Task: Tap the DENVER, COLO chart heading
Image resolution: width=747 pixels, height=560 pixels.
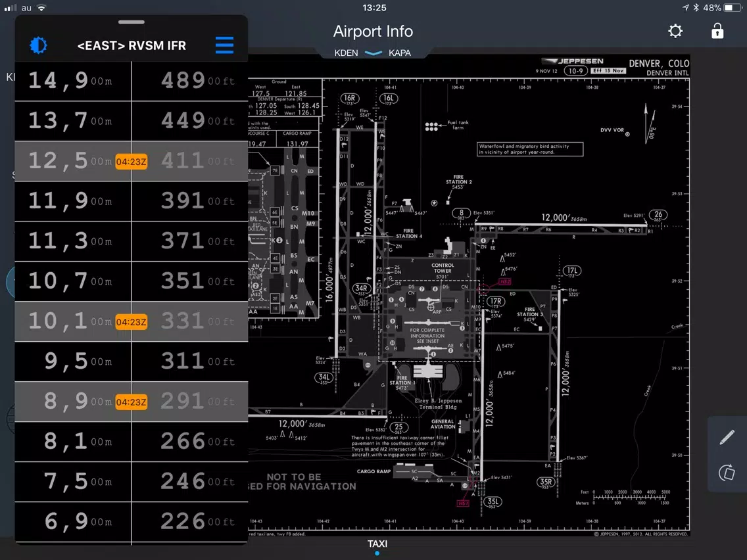Action: tap(659, 63)
